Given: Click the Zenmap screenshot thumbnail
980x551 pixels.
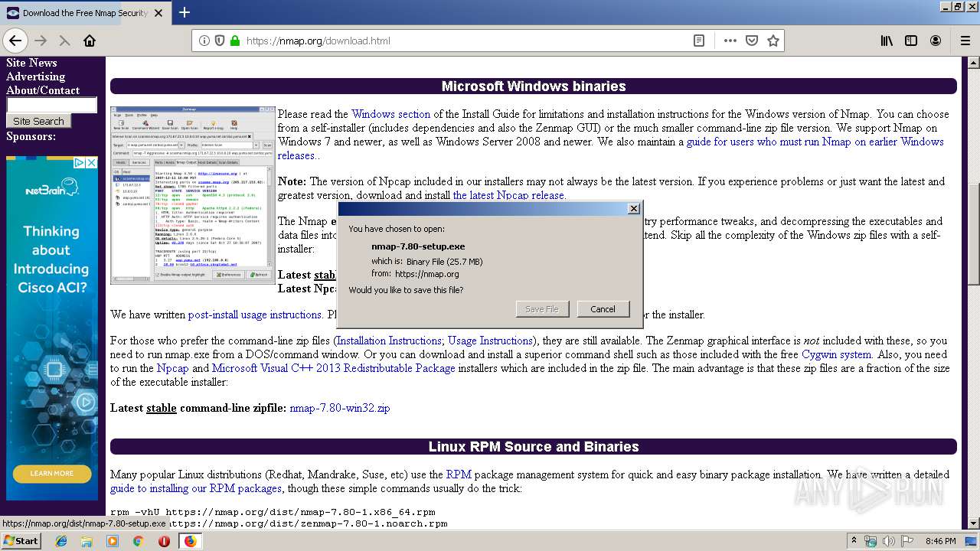Looking at the screenshot, I should point(192,195).
